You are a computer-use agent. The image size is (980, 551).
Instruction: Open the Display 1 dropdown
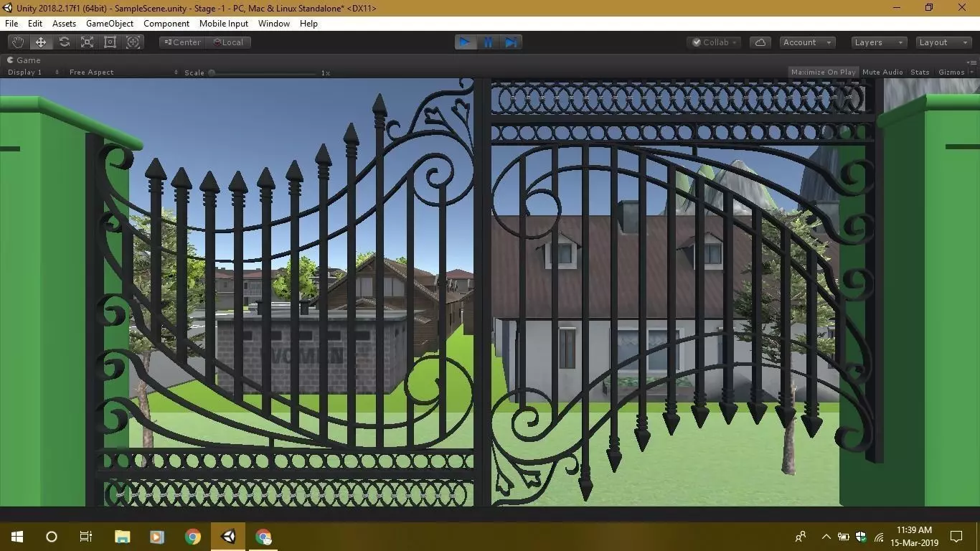pos(33,72)
